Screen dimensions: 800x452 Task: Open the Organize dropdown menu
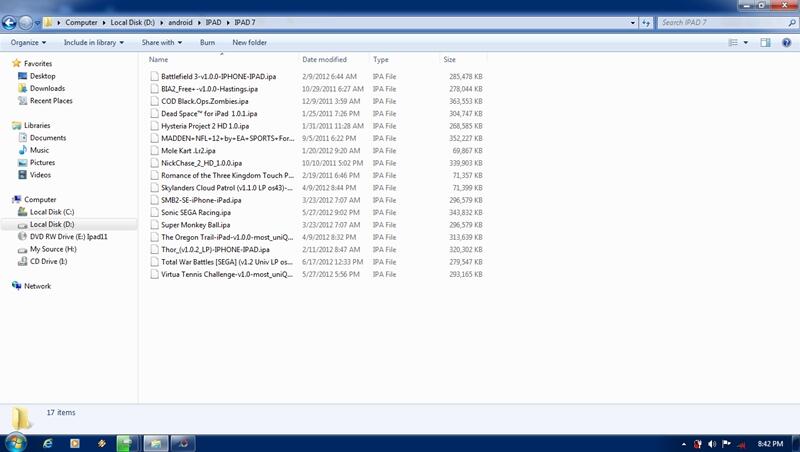pos(28,43)
